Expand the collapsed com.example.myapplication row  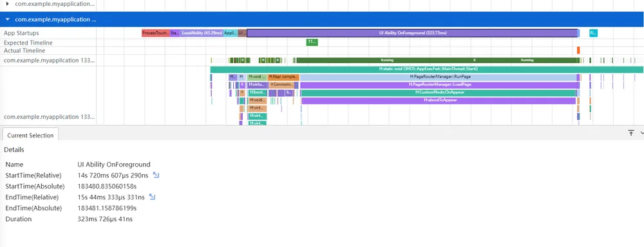tap(7, 4)
